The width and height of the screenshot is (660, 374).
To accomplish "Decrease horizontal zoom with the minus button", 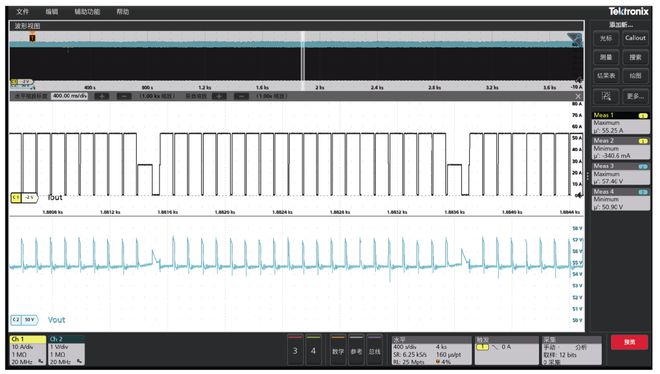I will click(124, 96).
